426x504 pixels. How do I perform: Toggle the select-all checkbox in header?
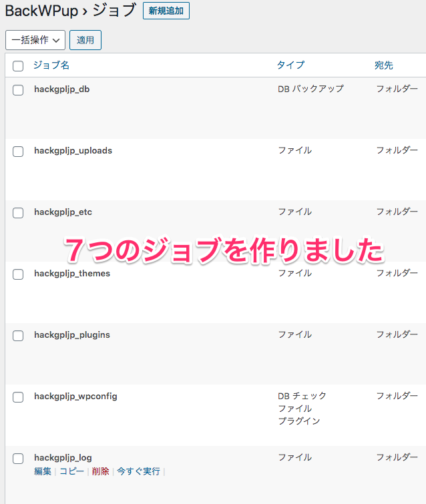(18, 66)
